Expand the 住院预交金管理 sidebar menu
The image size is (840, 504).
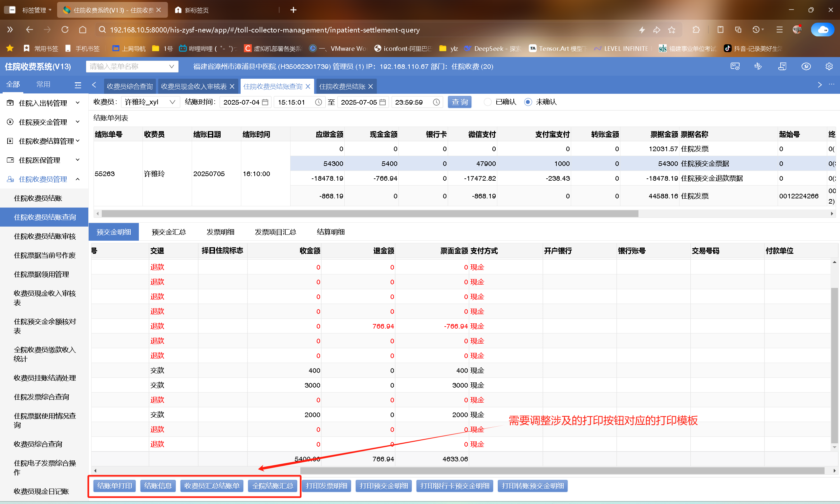point(44,122)
